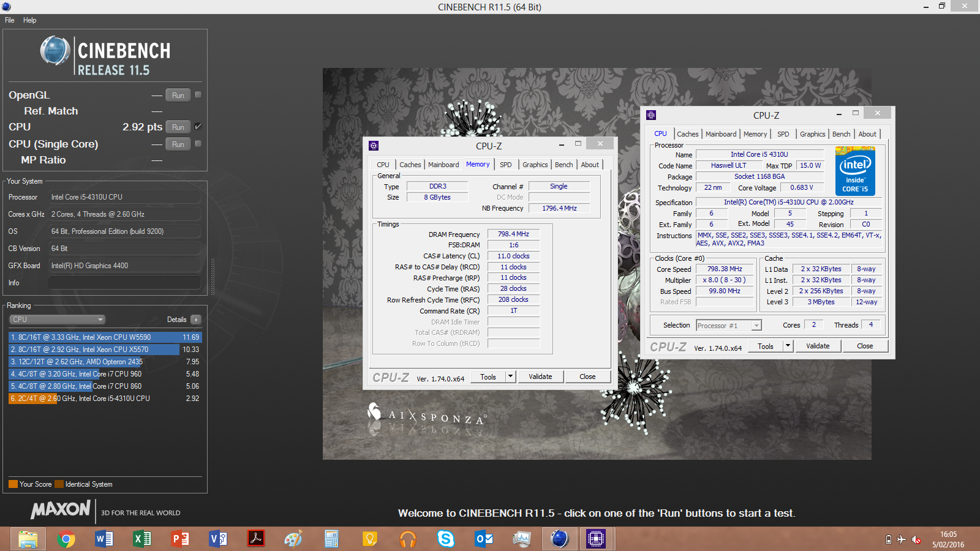This screenshot has width=980, height=551.
Task: Switch to SPD tab in Memory window
Action: [x=506, y=165]
